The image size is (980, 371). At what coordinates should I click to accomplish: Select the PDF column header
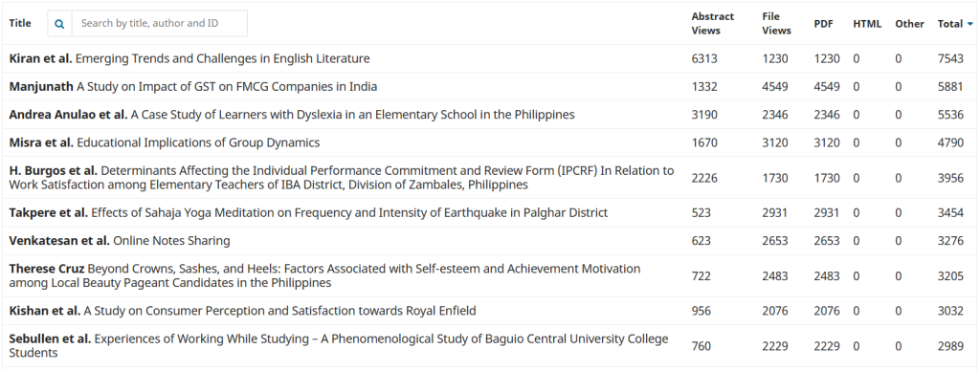[823, 24]
